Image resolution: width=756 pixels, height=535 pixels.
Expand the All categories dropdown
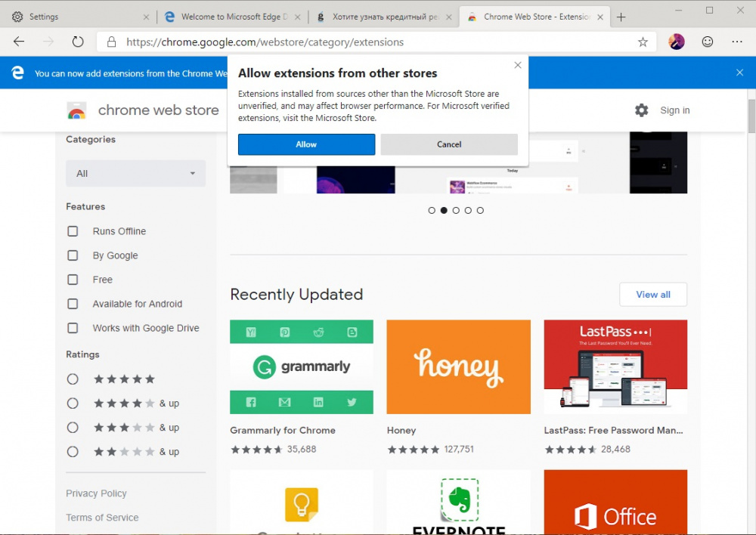coord(135,174)
